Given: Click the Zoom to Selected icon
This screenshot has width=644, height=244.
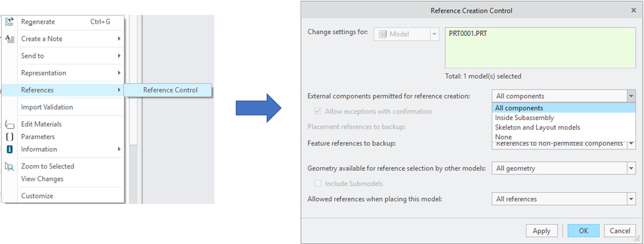Looking at the screenshot, I should point(9,167).
